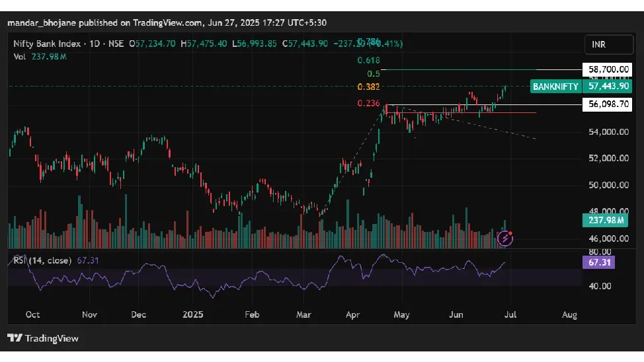Click the TradingView logo icon
The height and width of the screenshot is (362, 644).
[x=15, y=338]
